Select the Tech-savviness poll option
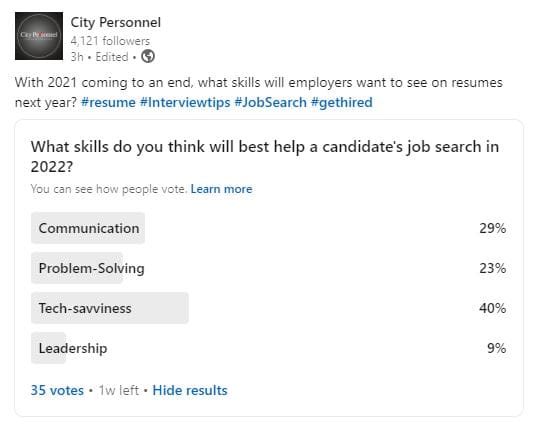The image size is (538, 422). (269, 308)
